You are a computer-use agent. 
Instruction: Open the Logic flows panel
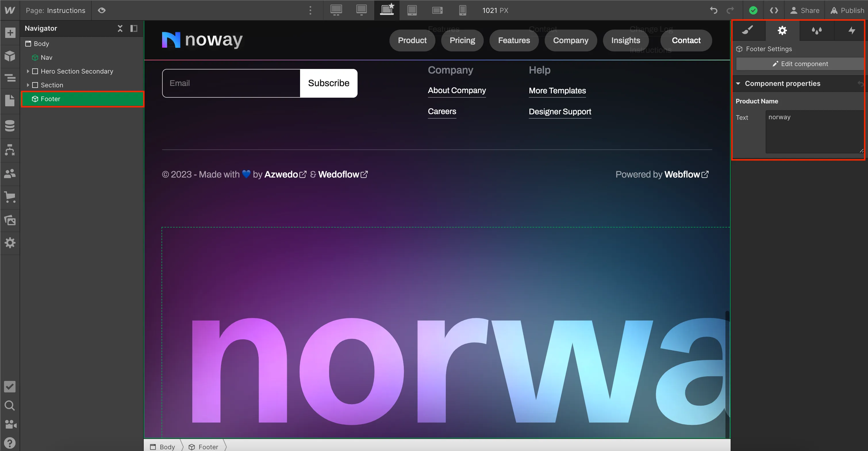tap(10, 150)
